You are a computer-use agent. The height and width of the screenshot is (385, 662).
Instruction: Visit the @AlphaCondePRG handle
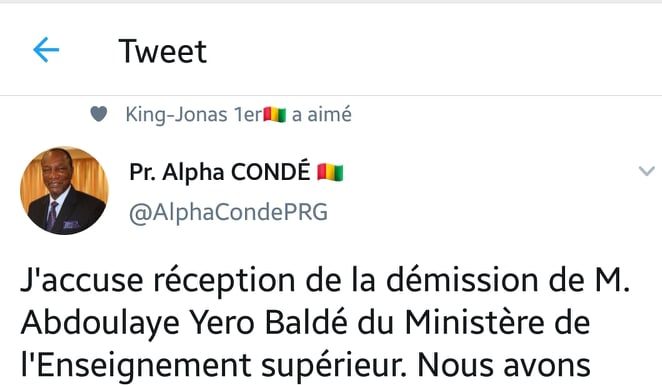click(228, 212)
